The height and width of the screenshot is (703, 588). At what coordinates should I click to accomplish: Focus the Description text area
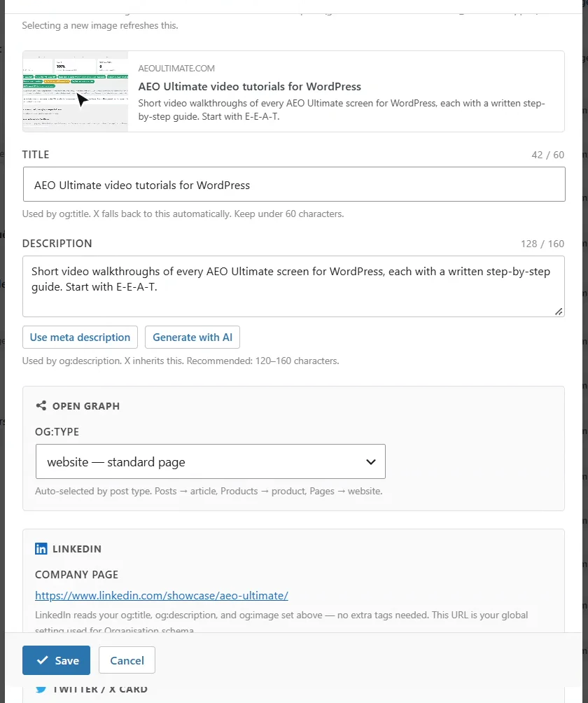pos(293,286)
